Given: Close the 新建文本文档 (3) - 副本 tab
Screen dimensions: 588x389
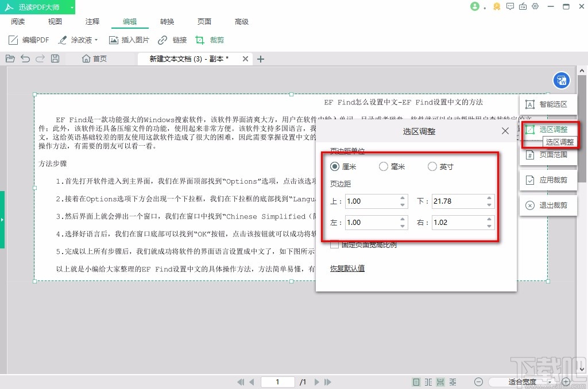Looking at the screenshot, I should click(245, 59).
